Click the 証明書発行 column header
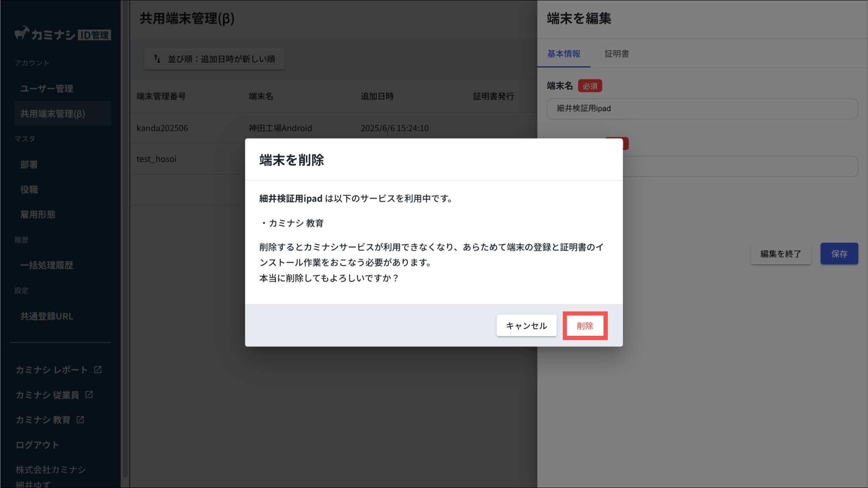The width and height of the screenshot is (868, 488). 493,96
